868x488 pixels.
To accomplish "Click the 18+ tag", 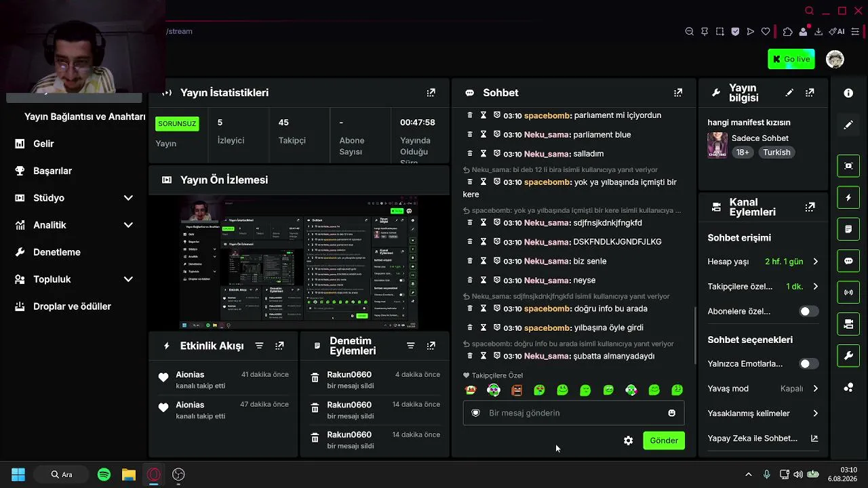I will click(x=743, y=152).
